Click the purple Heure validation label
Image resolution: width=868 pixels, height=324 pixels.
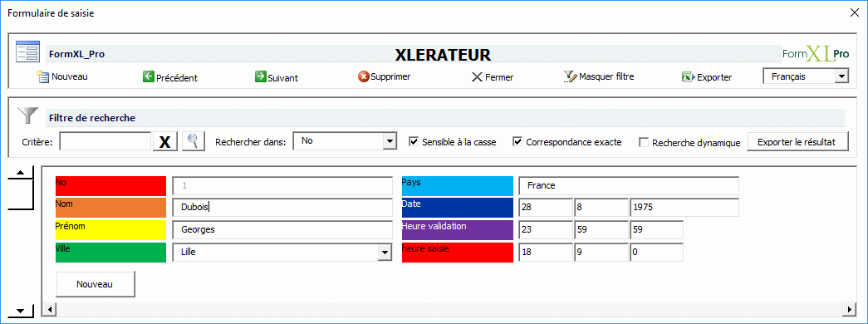[457, 230]
